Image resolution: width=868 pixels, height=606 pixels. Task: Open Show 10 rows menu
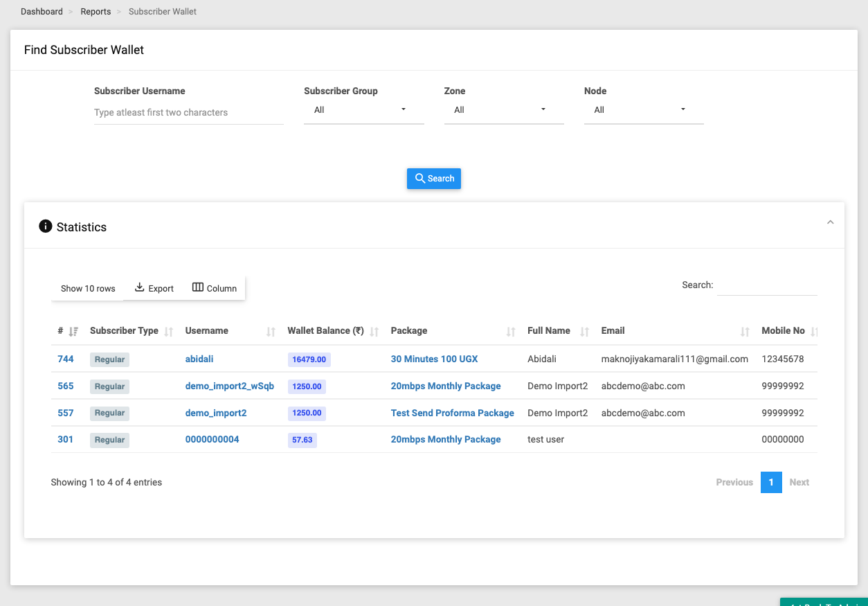coord(88,288)
